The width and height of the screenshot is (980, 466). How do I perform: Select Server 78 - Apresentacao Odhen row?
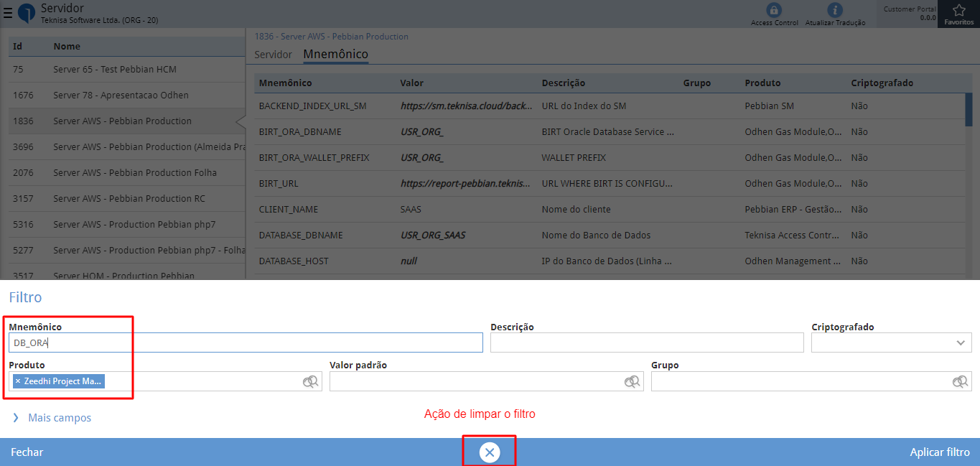pyautogui.click(x=127, y=95)
